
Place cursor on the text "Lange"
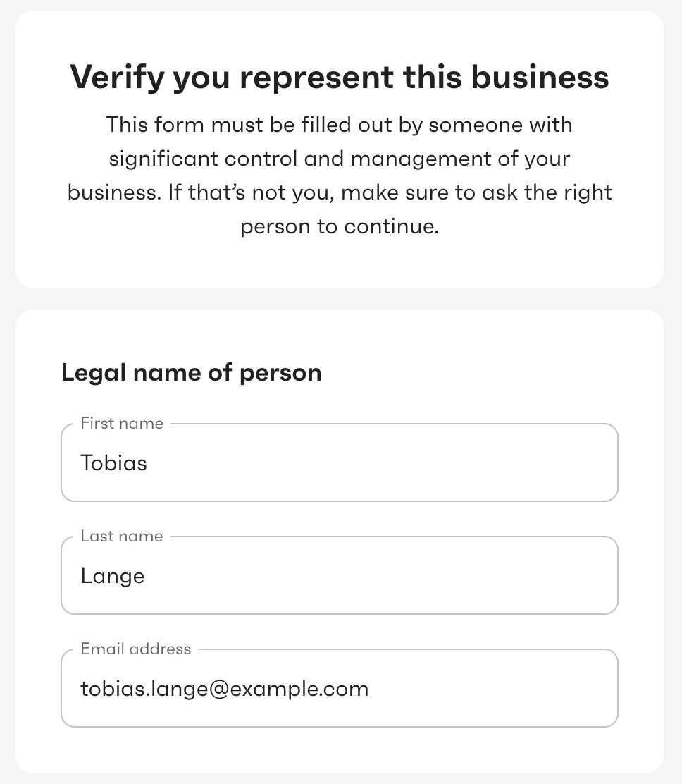113,577
